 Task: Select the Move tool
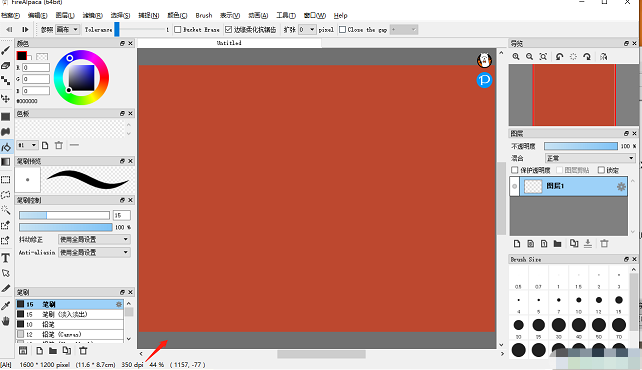coord(6,99)
